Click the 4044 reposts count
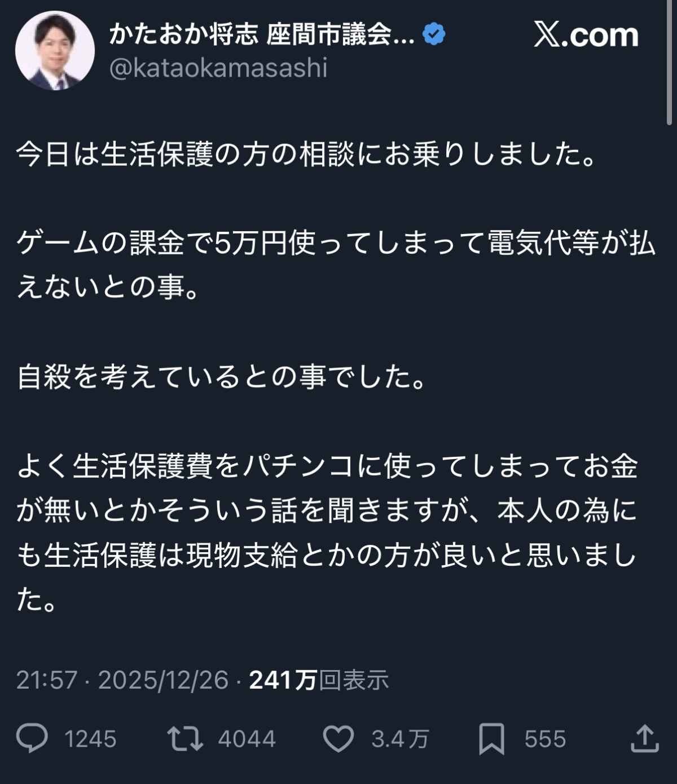 pyautogui.click(x=247, y=739)
